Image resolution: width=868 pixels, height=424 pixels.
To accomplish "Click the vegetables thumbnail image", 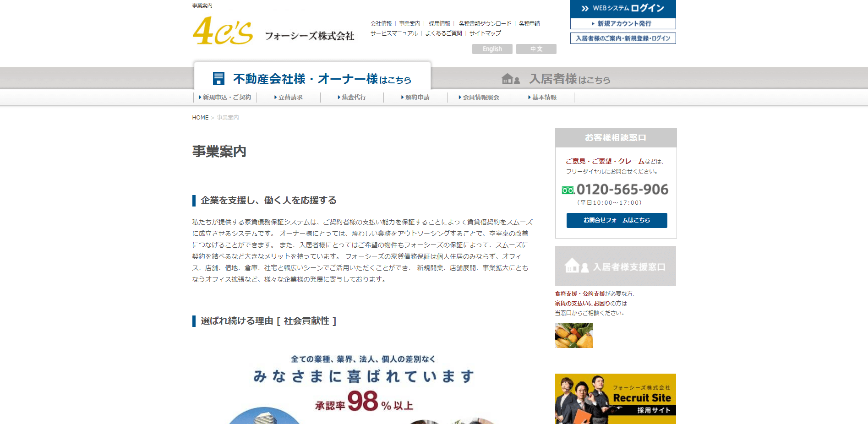I will [x=574, y=335].
